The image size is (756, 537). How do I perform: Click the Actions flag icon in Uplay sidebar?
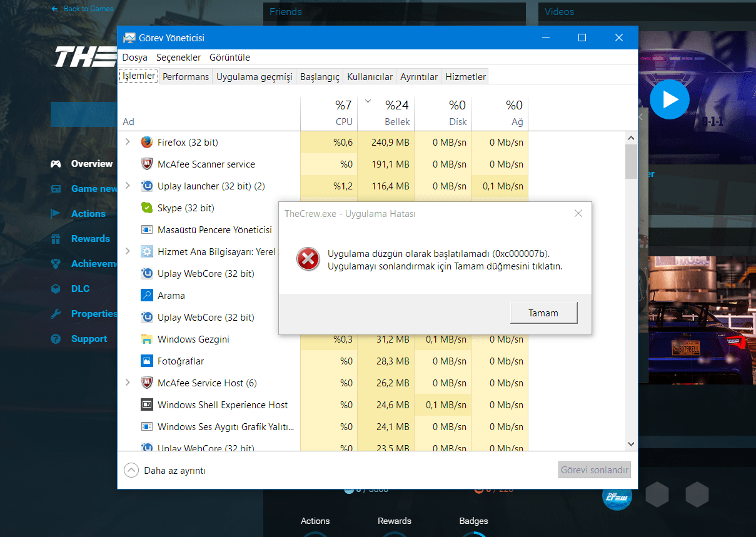pos(56,214)
